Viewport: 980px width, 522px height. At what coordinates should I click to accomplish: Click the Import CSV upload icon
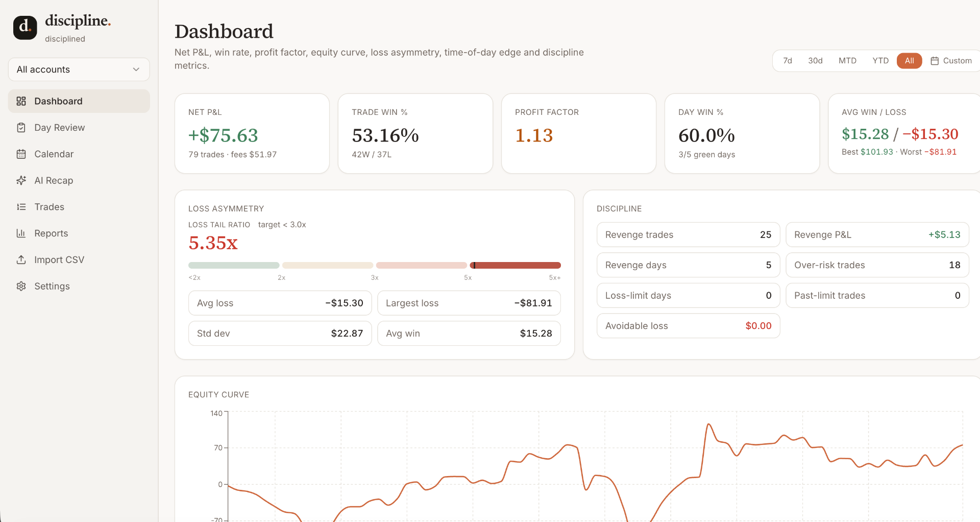coord(21,259)
